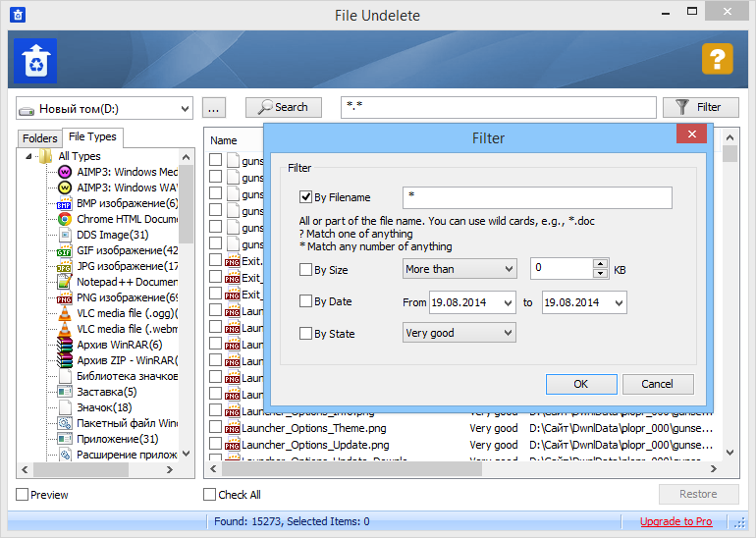Click the Chrome HTML Document icon
This screenshot has width=756, height=538.
click(x=65, y=219)
